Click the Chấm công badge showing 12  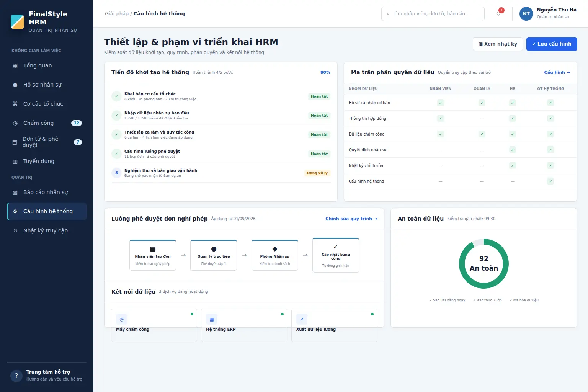point(77,123)
